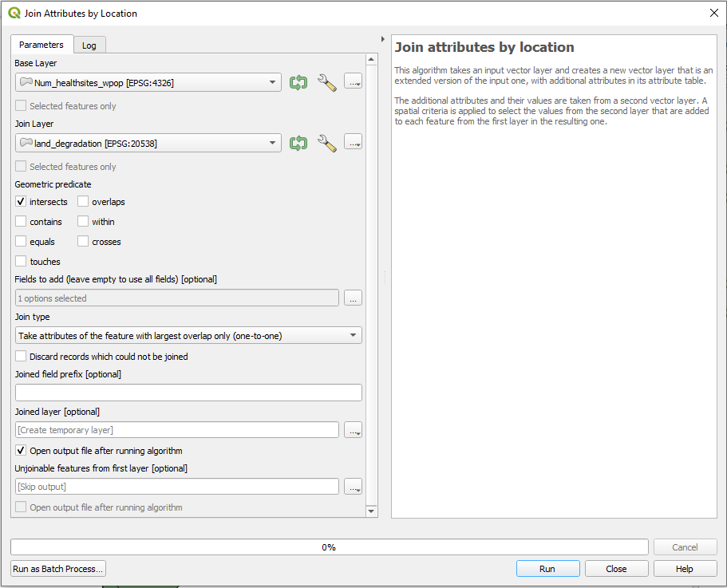
Task: Open fields to add selection ellipsis button
Action: tap(354, 298)
